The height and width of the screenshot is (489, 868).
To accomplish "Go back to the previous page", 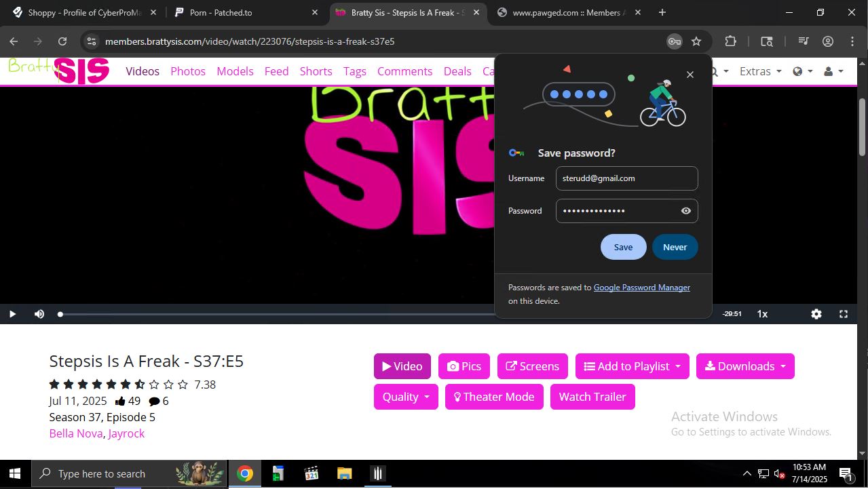I will (14, 41).
